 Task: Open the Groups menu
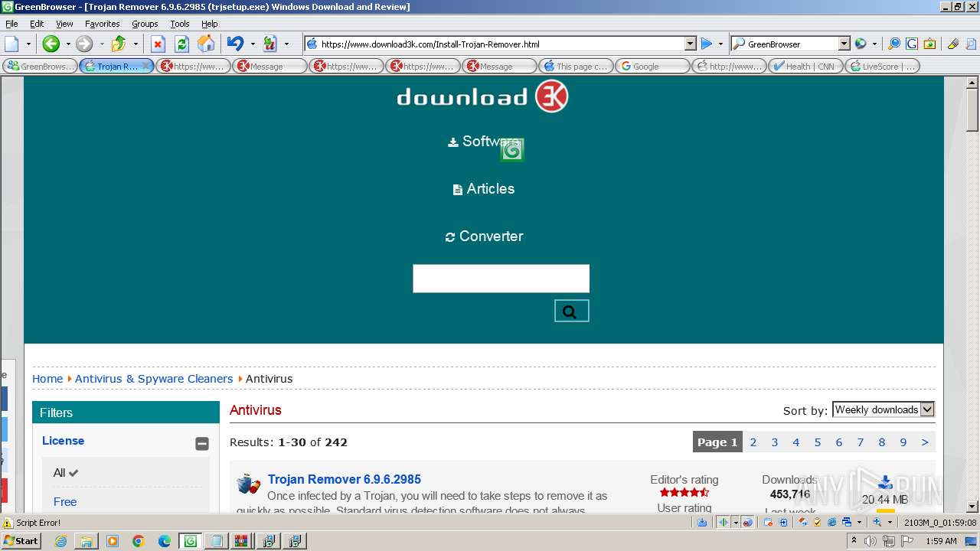coord(145,24)
